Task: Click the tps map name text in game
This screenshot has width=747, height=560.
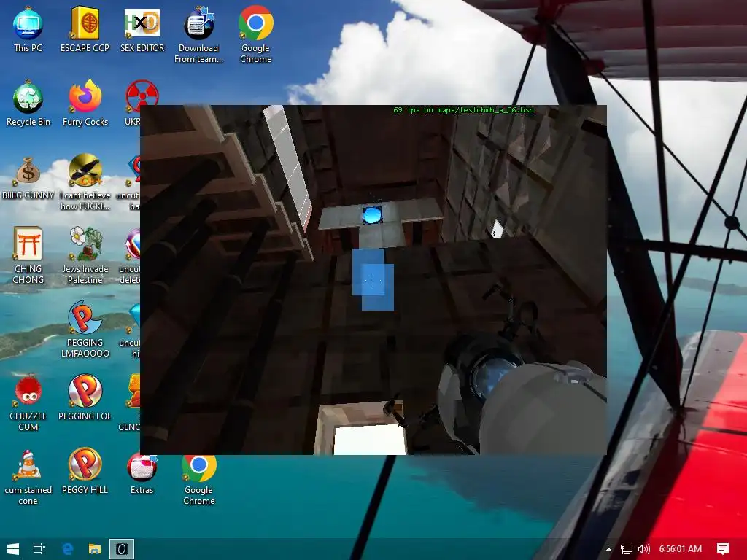Action: tap(463, 110)
